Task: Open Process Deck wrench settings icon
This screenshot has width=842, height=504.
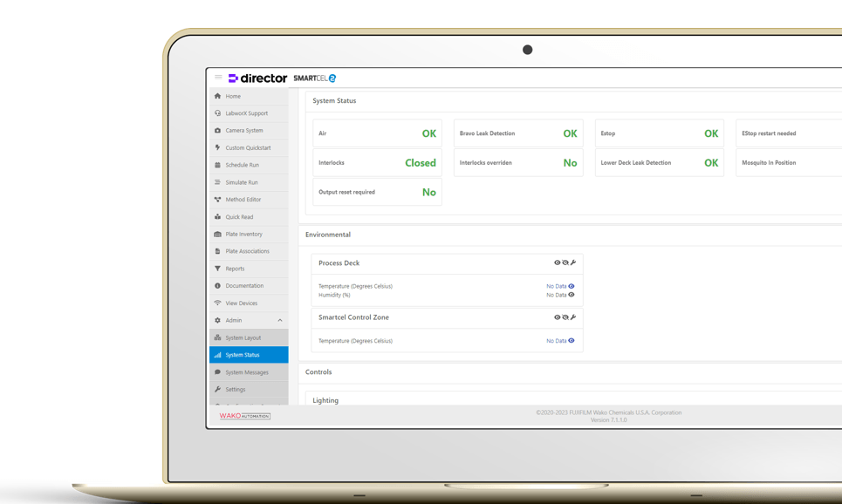Action: pyautogui.click(x=573, y=263)
